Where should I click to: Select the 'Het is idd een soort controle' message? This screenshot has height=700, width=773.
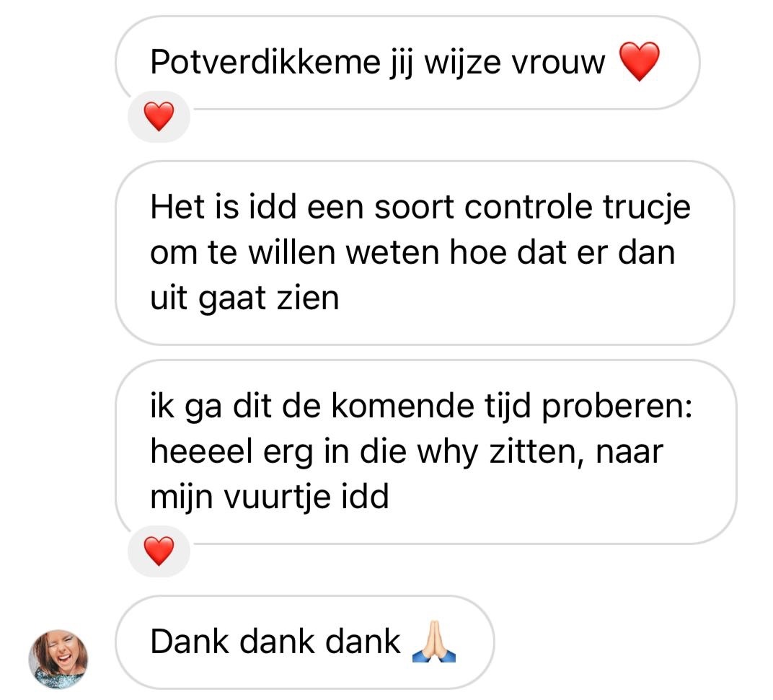425,253
